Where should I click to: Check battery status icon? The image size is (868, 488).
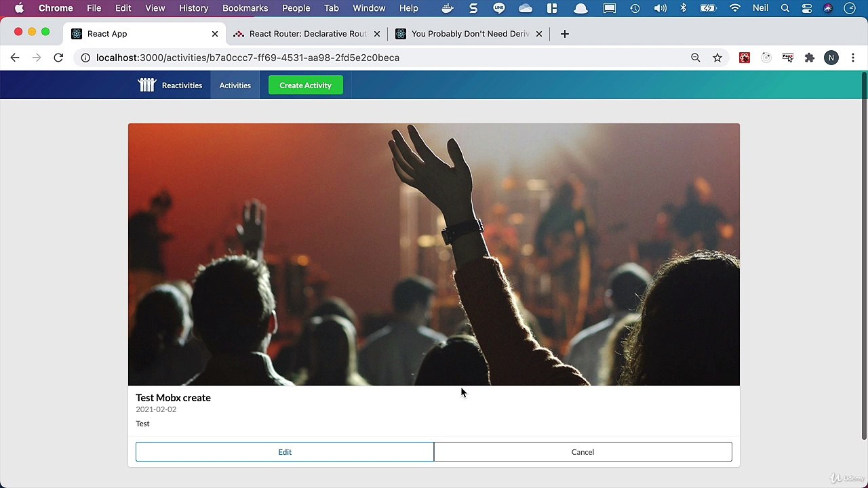coord(708,8)
